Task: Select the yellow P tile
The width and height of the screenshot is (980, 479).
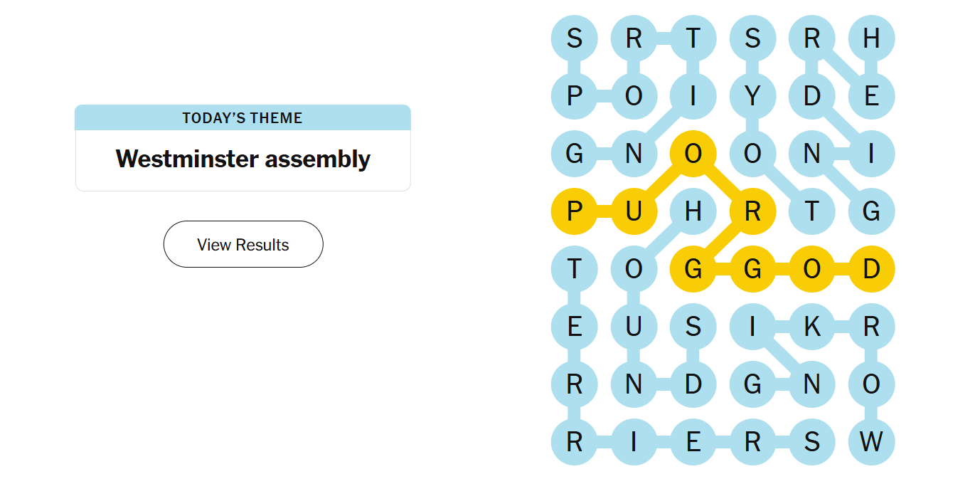Action: tap(574, 211)
